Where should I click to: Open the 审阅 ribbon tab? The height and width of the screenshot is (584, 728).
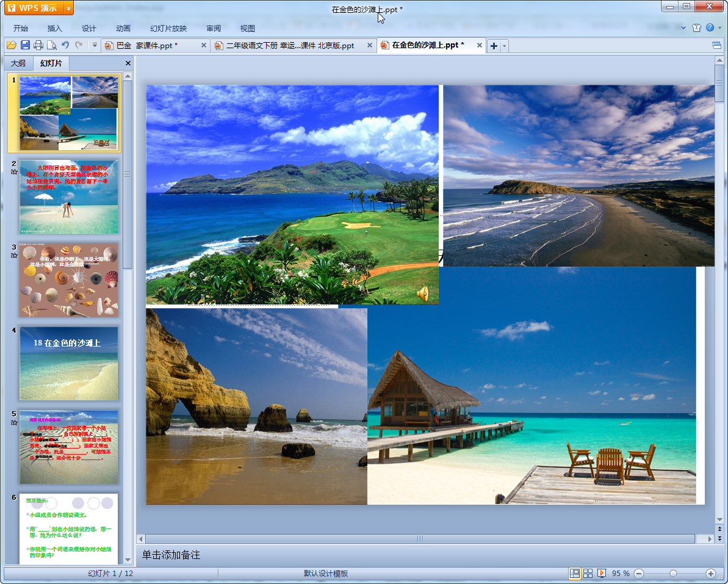pos(214,28)
